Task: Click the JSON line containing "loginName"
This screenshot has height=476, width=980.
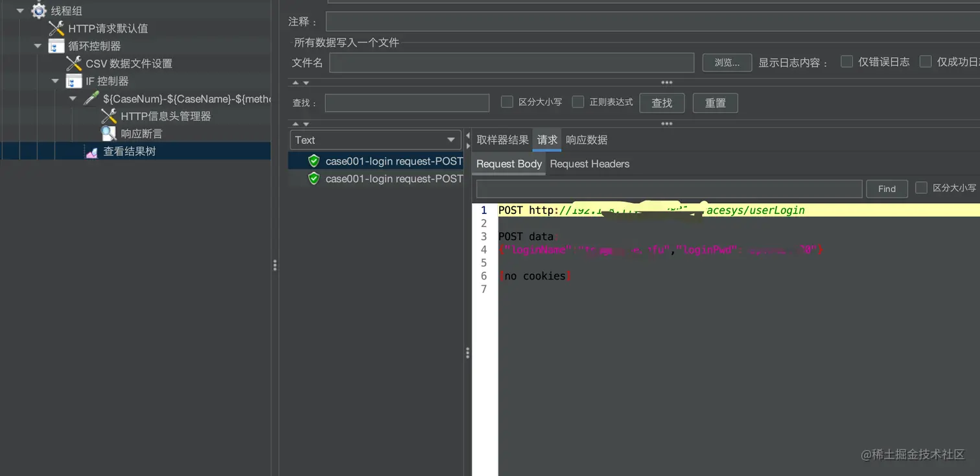Action: click(x=660, y=250)
